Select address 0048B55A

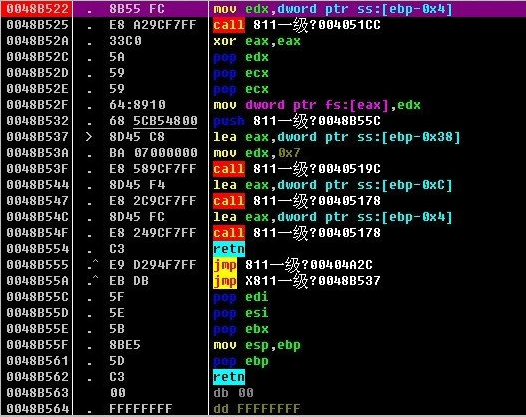(37, 281)
